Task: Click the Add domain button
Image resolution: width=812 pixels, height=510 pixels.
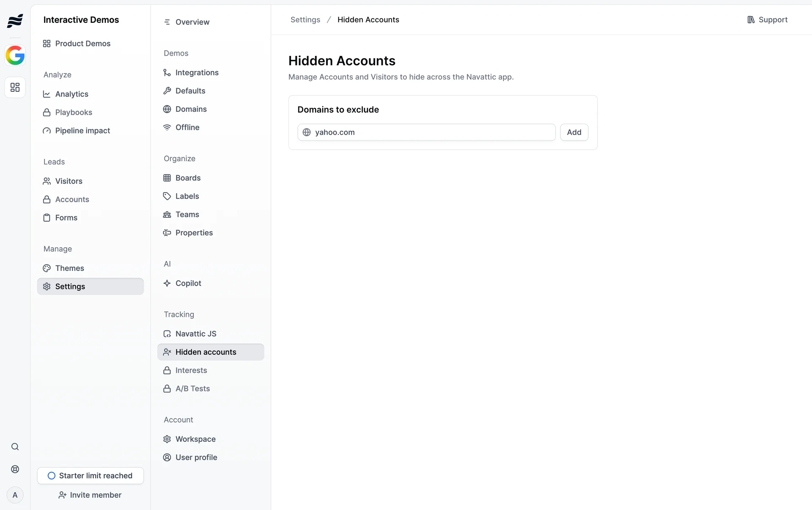Action: [574, 132]
